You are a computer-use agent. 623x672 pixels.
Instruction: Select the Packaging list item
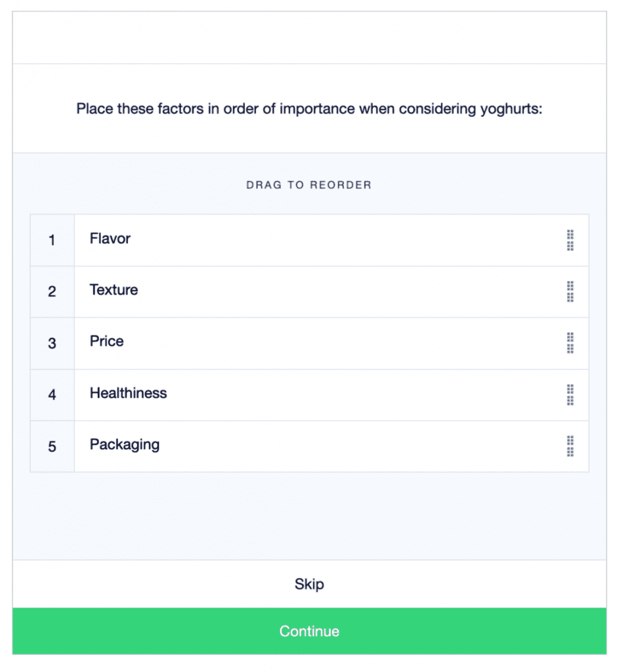(263, 445)
